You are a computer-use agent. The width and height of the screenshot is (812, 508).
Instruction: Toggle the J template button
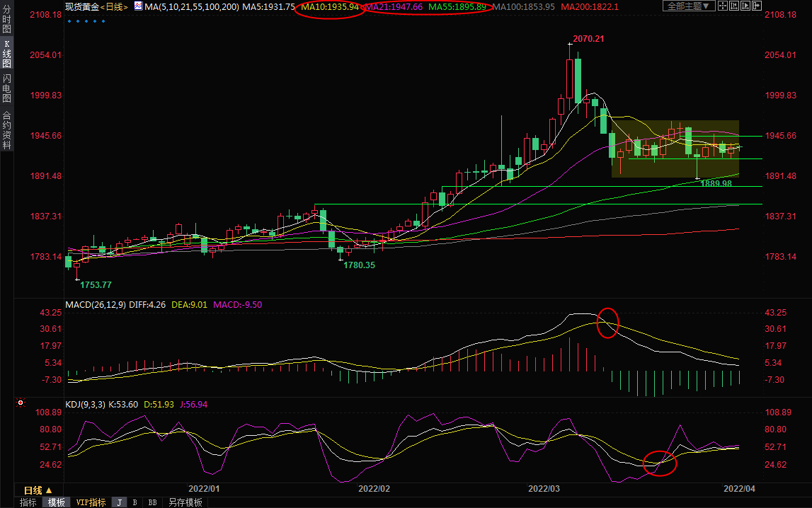point(119,502)
